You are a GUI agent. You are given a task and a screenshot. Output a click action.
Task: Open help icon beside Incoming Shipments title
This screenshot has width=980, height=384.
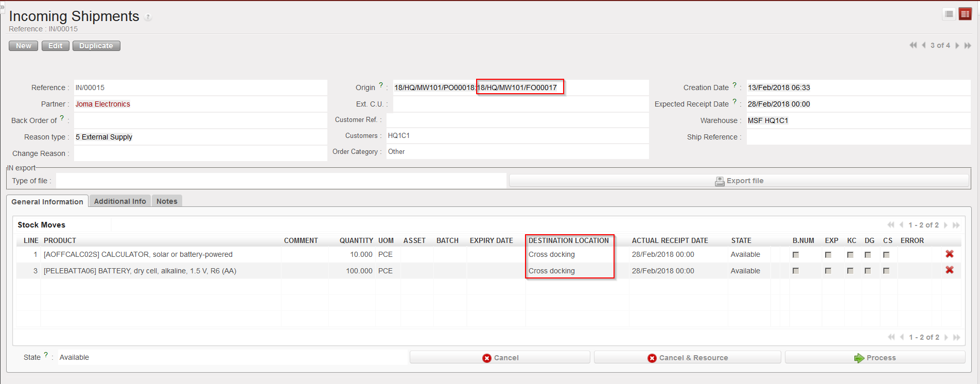(148, 18)
